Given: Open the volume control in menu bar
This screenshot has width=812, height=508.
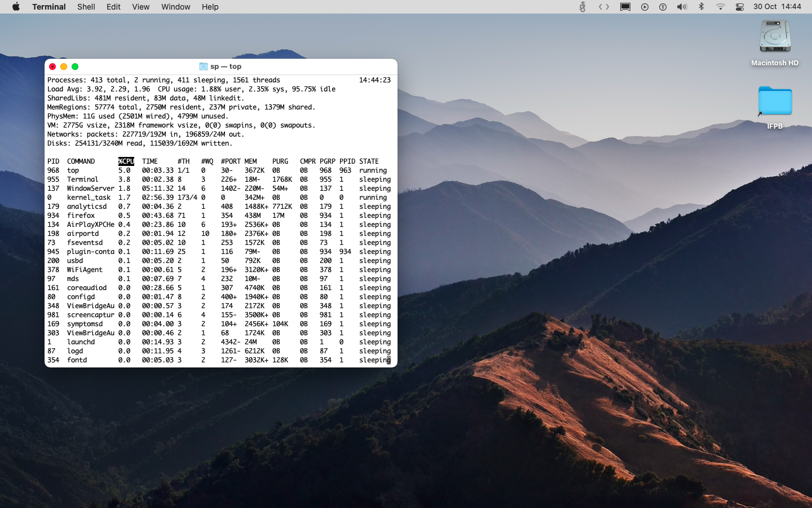Looking at the screenshot, I should (682, 7).
